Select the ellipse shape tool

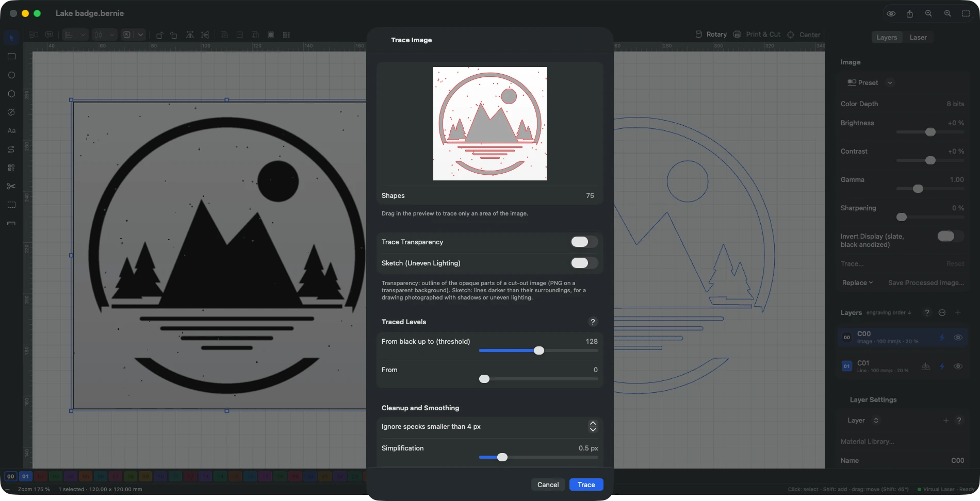pos(11,75)
